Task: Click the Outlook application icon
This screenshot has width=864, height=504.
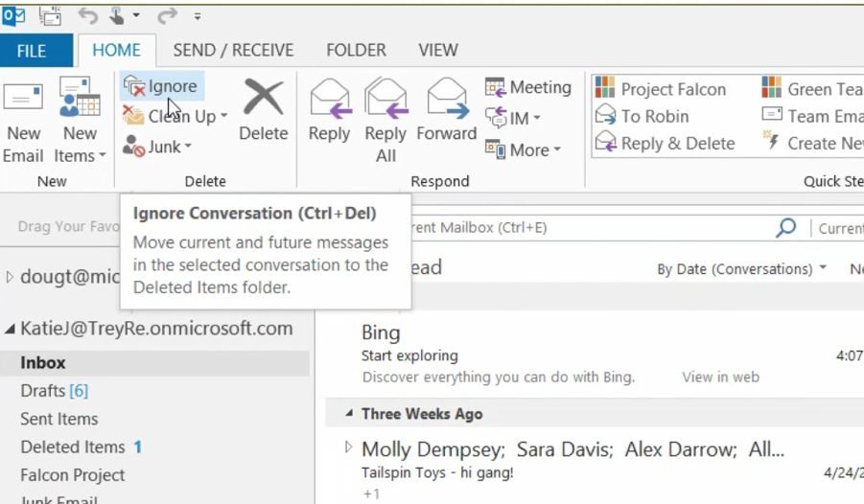Action: click(13, 16)
